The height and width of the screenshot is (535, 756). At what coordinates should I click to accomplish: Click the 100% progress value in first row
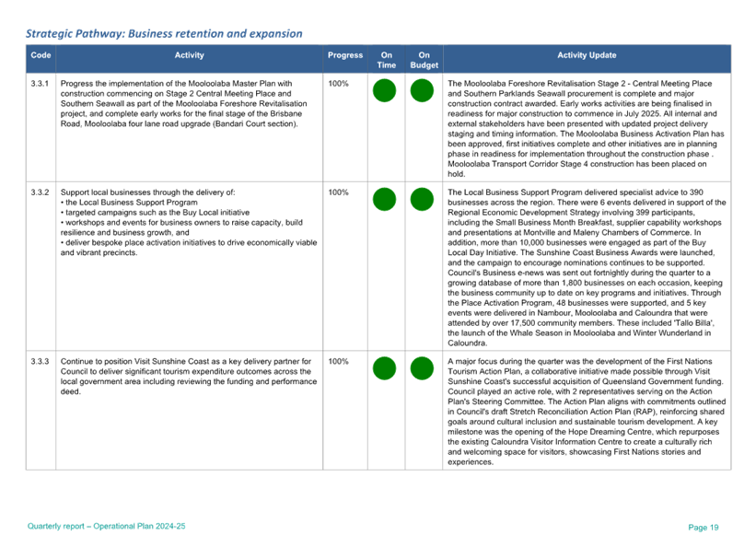[x=337, y=83]
